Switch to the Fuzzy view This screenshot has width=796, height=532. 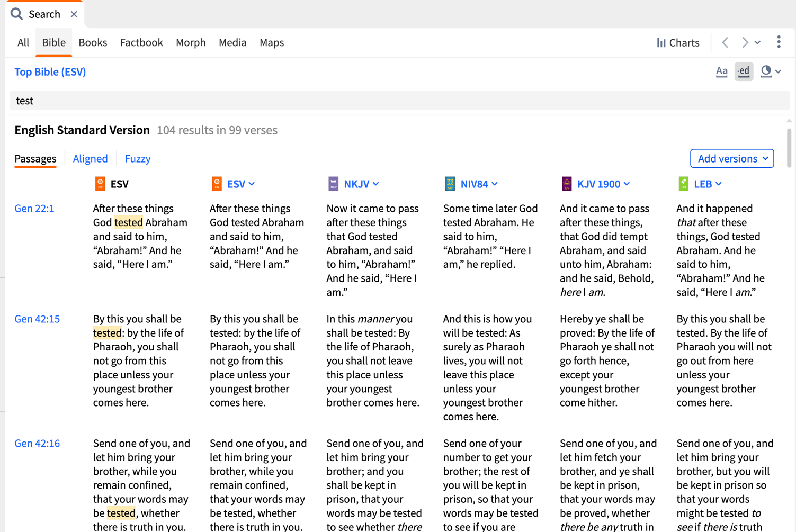[138, 158]
